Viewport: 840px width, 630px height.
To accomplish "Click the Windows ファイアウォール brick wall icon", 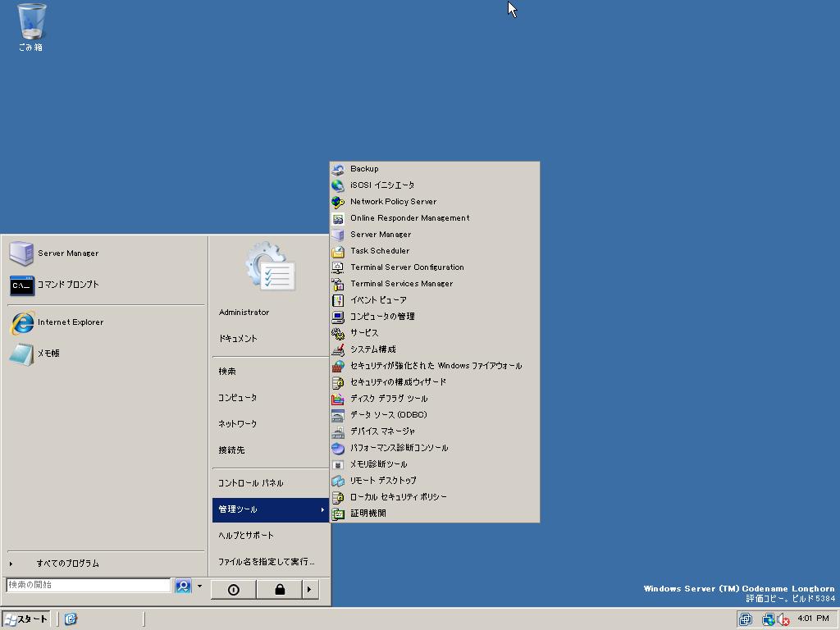I will point(337,366).
